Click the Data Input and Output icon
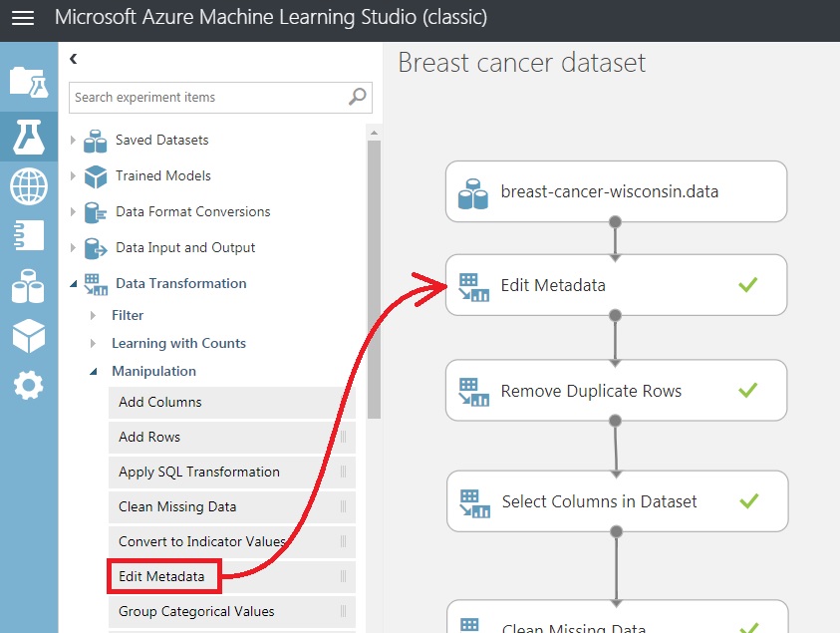This screenshot has height=633, width=840. click(96, 248)
